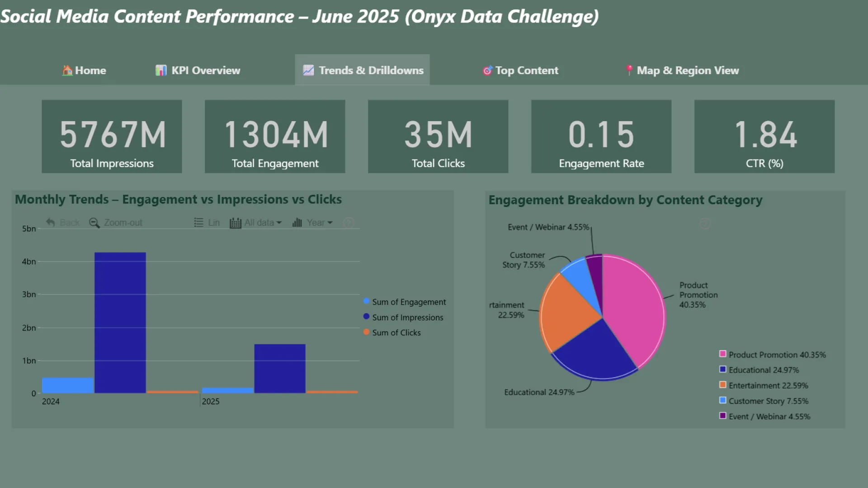Click the 2024 x-axis label

pos(51,401)
